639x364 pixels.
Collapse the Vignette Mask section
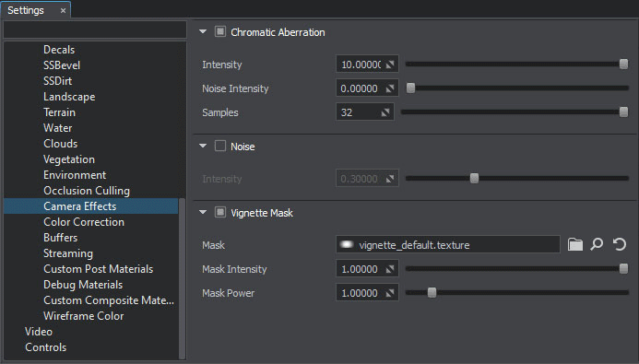tap(203, 212)
